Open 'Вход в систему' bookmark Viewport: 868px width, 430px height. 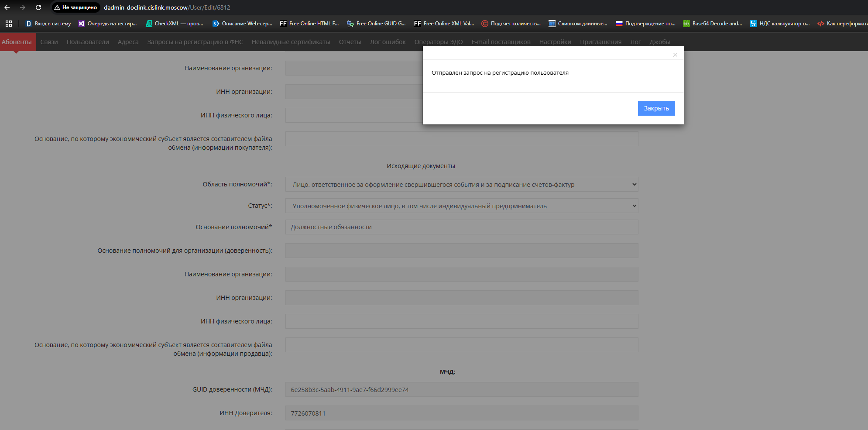(48, 24)
